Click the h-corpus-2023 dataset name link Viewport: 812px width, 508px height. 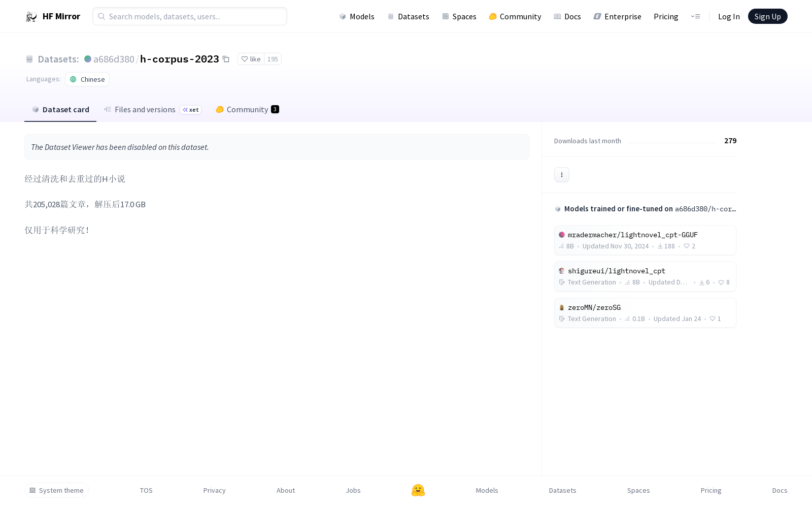(x=180, y=59)
